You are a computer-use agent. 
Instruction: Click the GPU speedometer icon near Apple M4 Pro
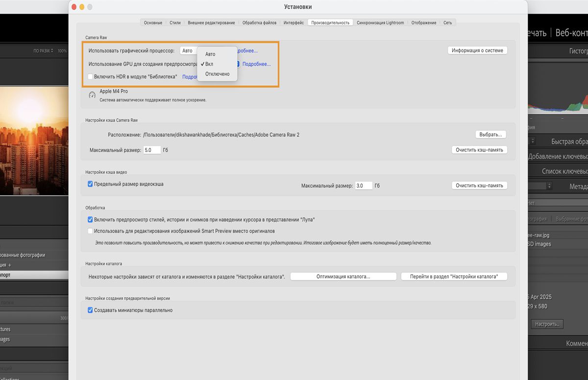click(x=92, y=95)
